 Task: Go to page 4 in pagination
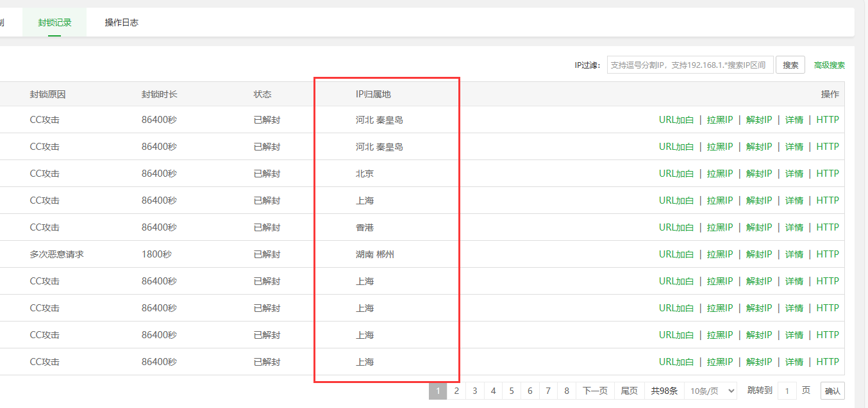pyautogui.click(x=493, y=391)
